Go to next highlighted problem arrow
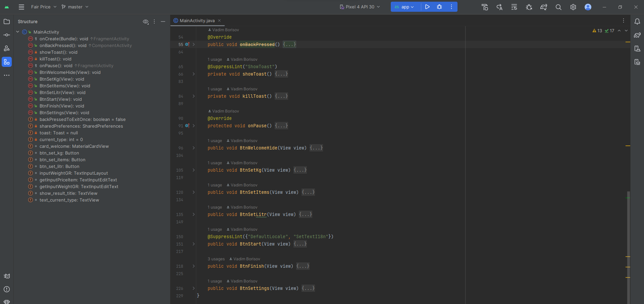 tap(626, 31)
